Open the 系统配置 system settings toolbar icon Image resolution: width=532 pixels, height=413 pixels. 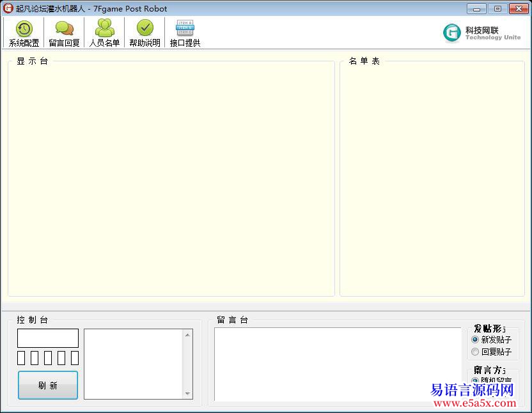(x=24, y=33)
